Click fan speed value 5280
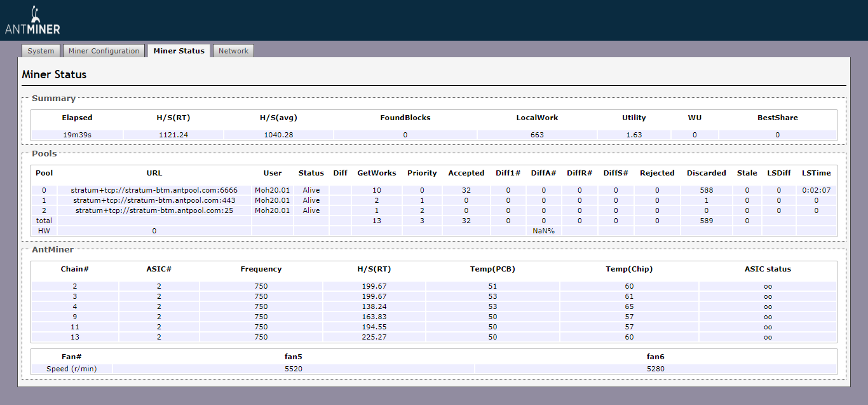This screenshot has height=405, width=868. tap(656, 369)
